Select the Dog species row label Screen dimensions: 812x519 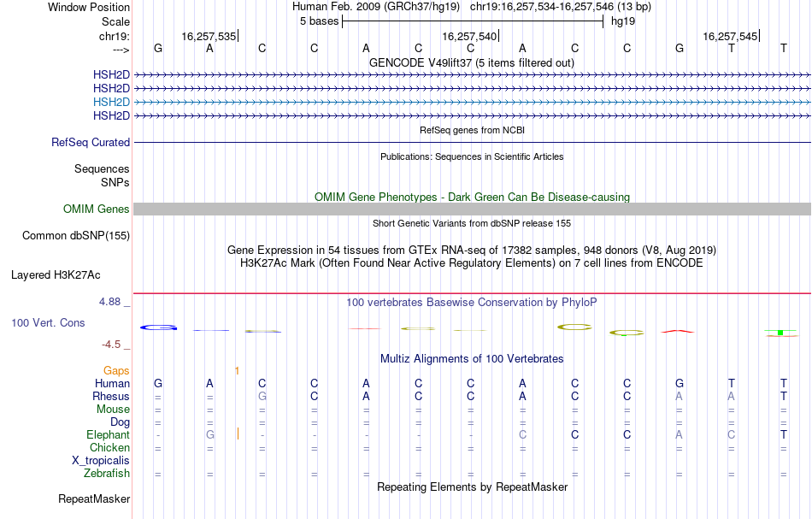120,422
